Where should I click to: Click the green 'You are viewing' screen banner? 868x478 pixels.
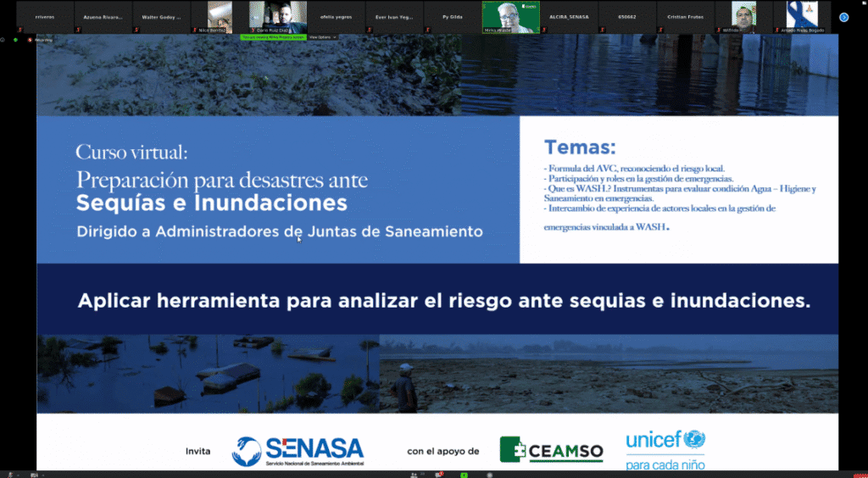click(x=273, y=37)
